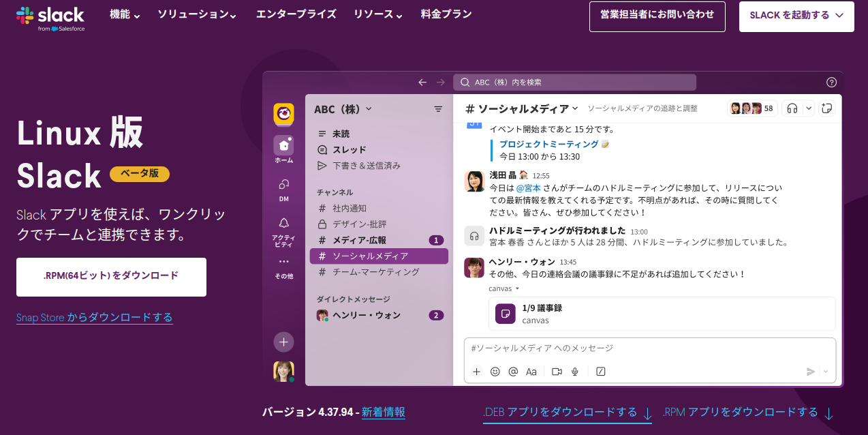Open the emoji picker icon
The image size is (868, 435).
tap(495, 372)
